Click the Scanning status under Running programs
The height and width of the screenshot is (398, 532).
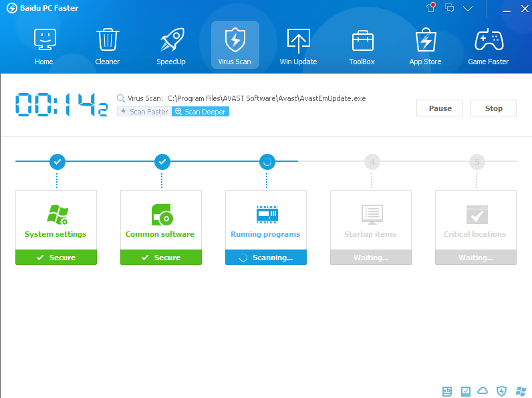[266, 258]
